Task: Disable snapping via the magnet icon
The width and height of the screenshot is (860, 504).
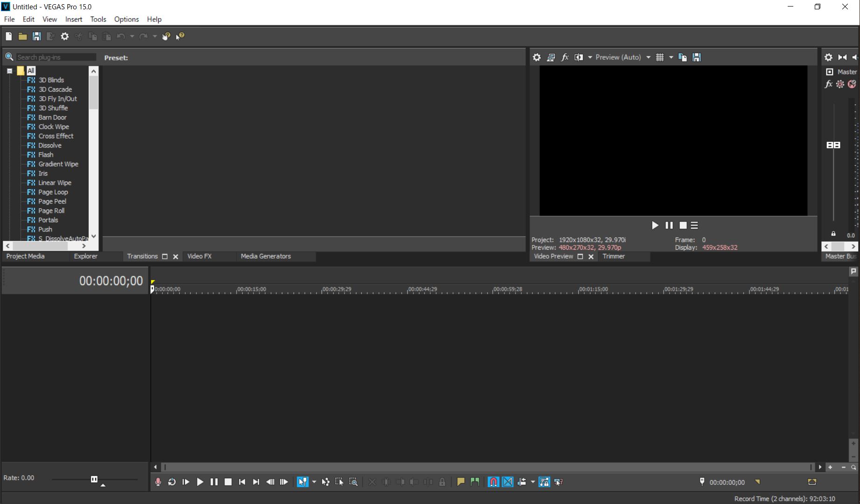Action: click(x=493, y=482)
